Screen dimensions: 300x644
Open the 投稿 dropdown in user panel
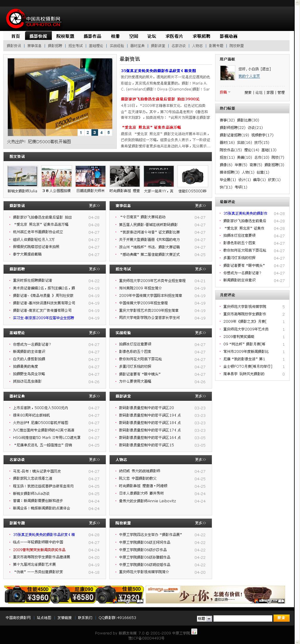(225, 92)
